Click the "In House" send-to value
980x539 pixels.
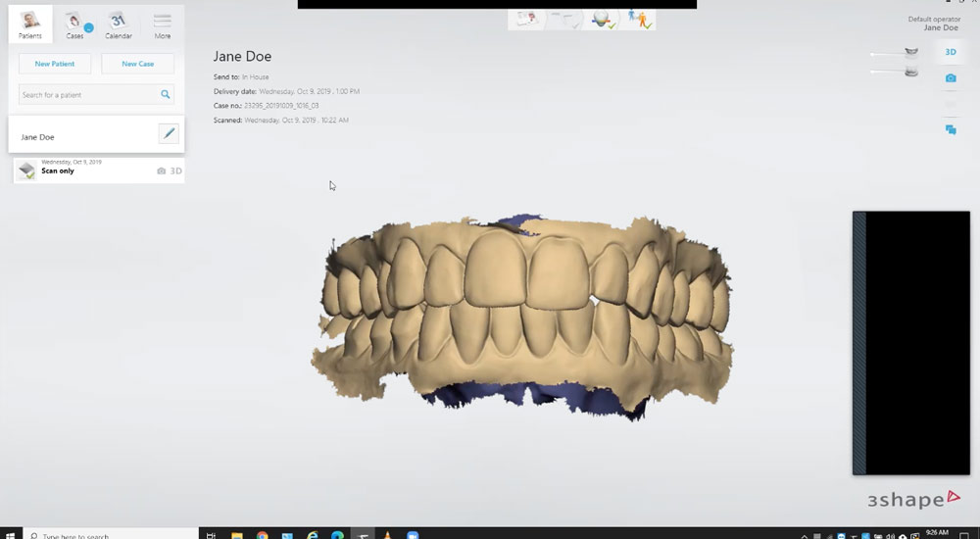pyautogui.click(x=255, y=76)
